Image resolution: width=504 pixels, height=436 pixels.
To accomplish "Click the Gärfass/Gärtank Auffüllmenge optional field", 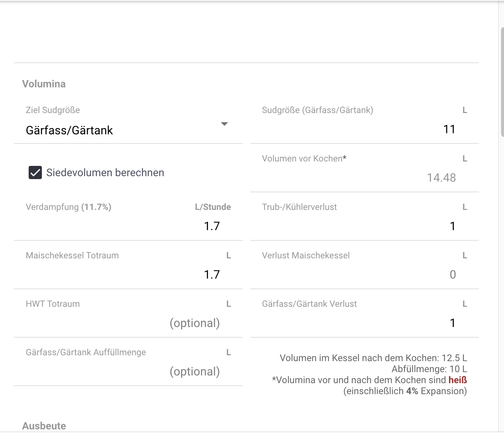I will pyautogui.click(x=129, y=371).
